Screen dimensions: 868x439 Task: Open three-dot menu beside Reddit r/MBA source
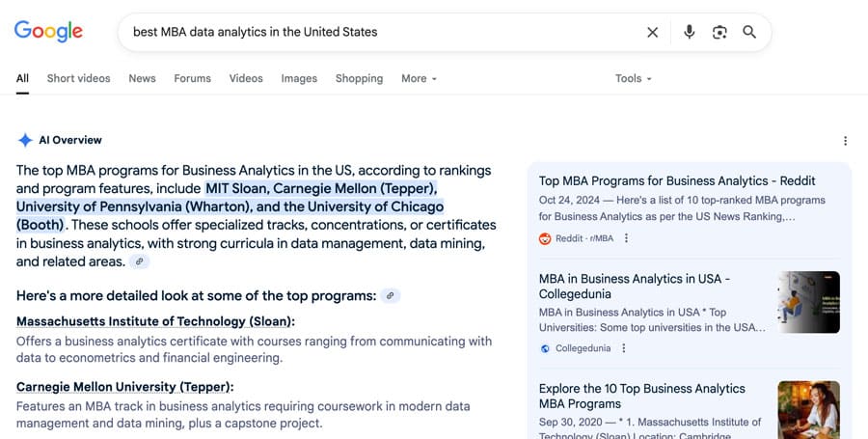point(626,238)
